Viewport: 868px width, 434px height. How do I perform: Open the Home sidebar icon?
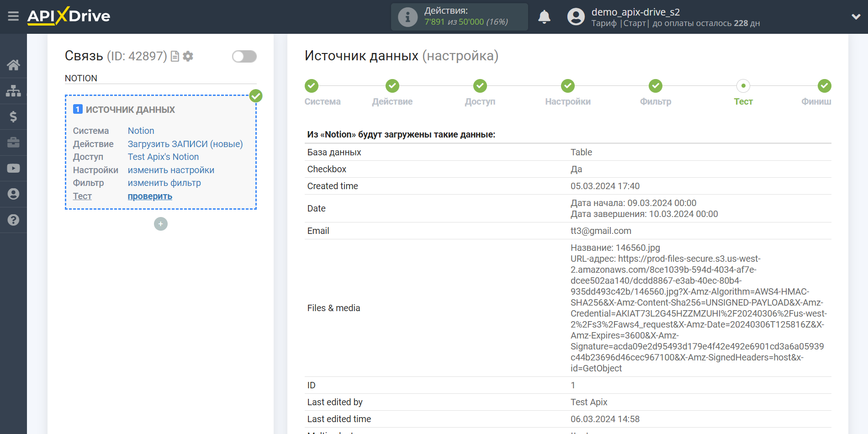(x=13, y=65)
